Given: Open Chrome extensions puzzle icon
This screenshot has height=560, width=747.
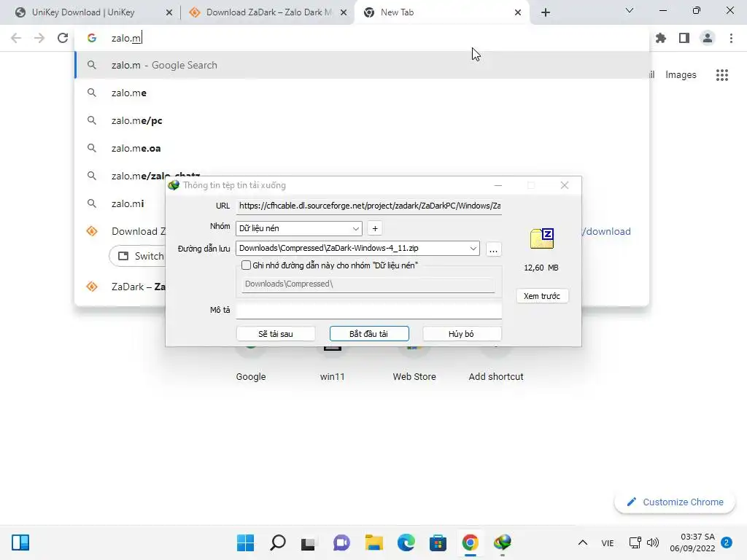Looking at the screenshot, I should tap(661, 38).
